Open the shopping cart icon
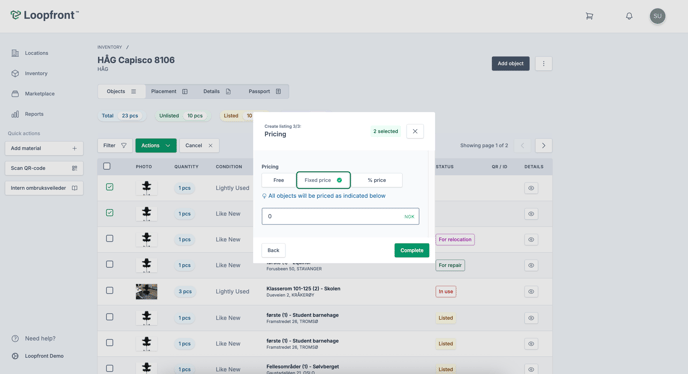 (x=589, y=16)
